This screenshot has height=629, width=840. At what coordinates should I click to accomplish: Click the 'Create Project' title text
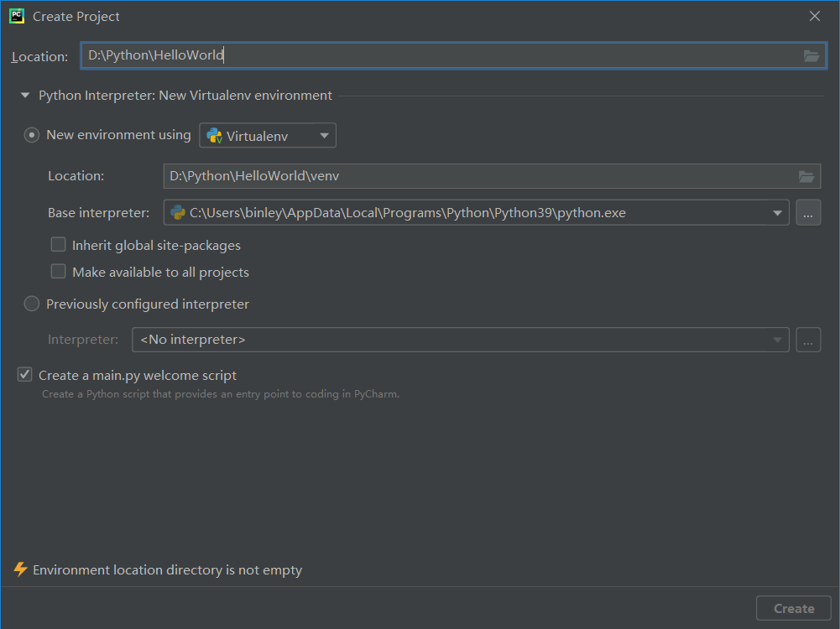click(x=76, y=17)
